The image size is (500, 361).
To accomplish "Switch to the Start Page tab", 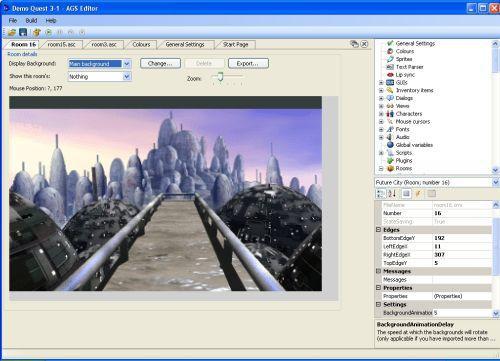I will [x=235, y=44].
